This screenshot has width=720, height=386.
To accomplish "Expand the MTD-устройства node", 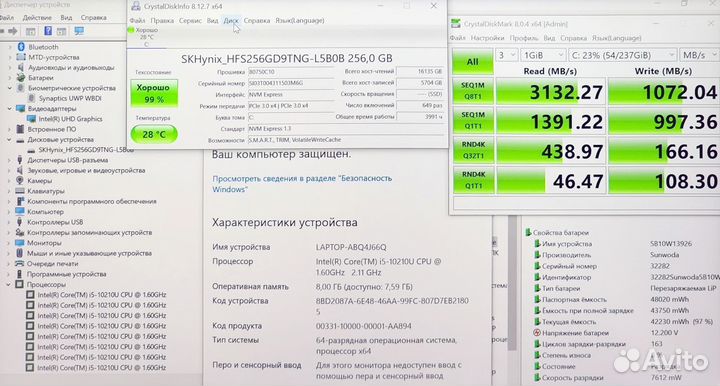I will pos(10,57).
